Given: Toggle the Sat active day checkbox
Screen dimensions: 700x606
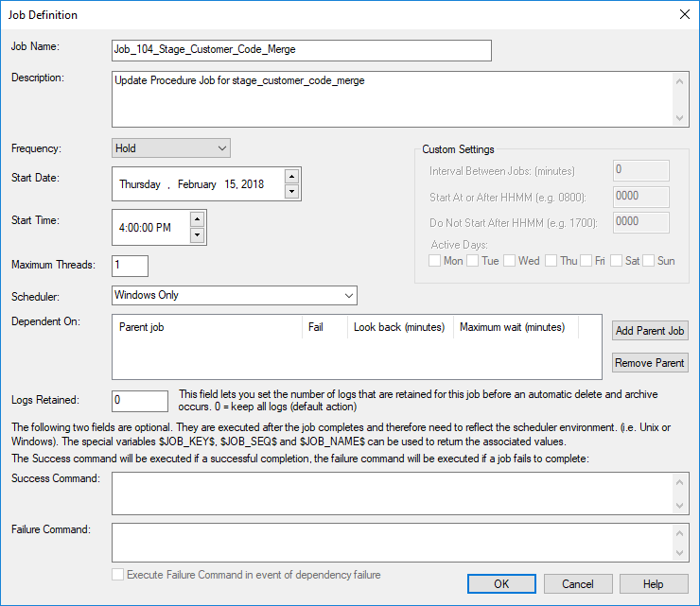Looking at the screenshot, I should pyautogui.click(x=616, y=261).
